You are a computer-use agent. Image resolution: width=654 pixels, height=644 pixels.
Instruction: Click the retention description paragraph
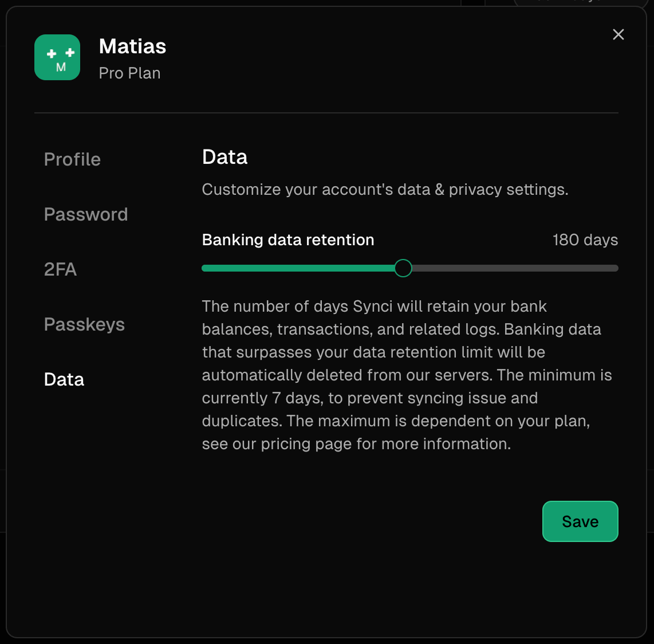(x=407, y=375)
